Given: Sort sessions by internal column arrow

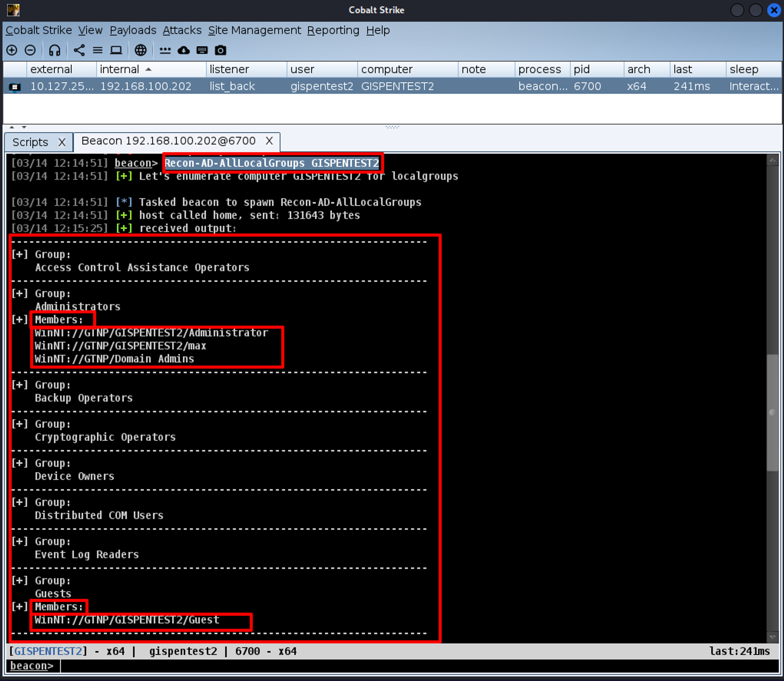Looking at the screenshot, I should tap(149, 69).
